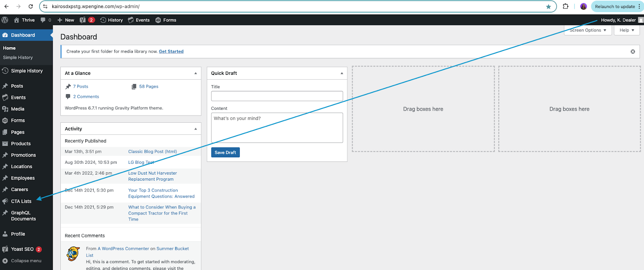
Task: Open GraphQL Documents in the sidebar
Action: [26, 216]
